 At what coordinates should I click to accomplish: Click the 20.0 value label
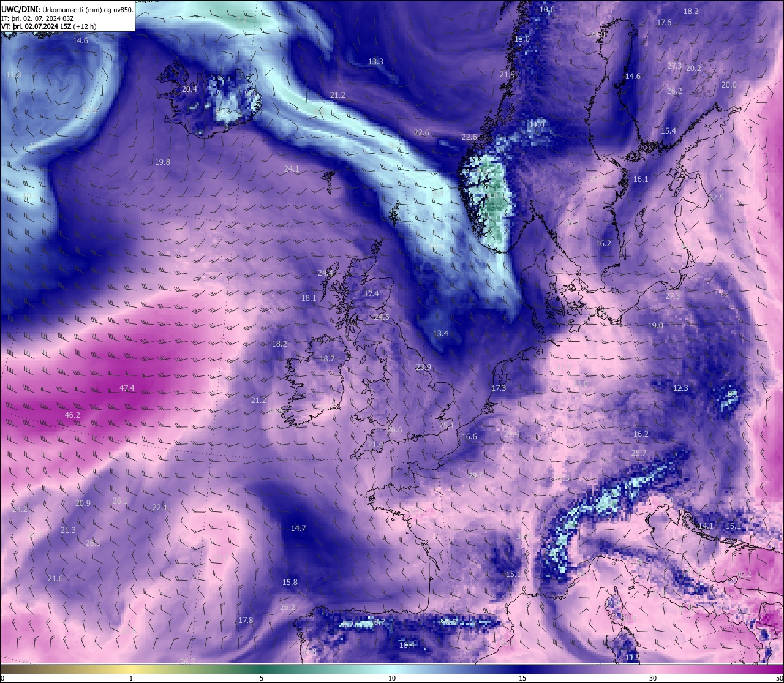[729, 85]
